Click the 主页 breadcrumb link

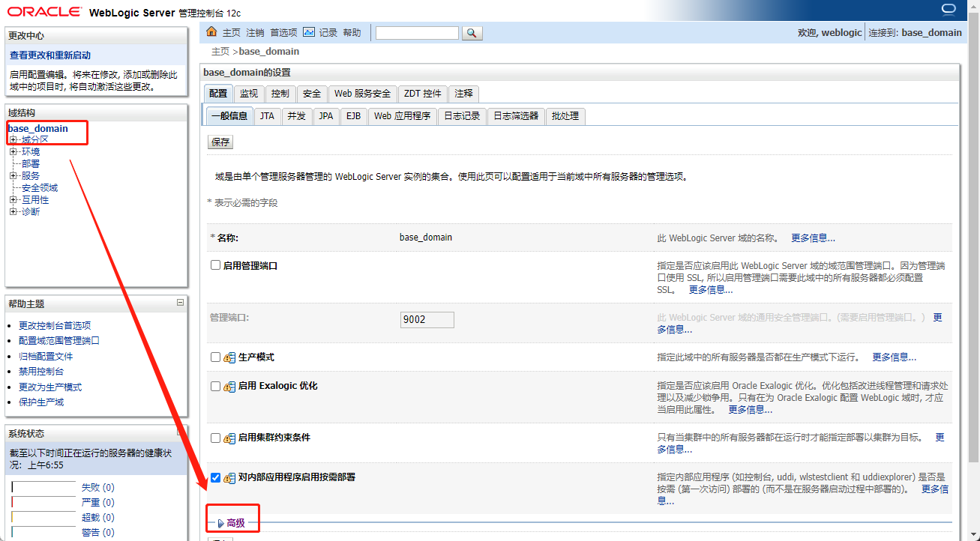[220, 52]
